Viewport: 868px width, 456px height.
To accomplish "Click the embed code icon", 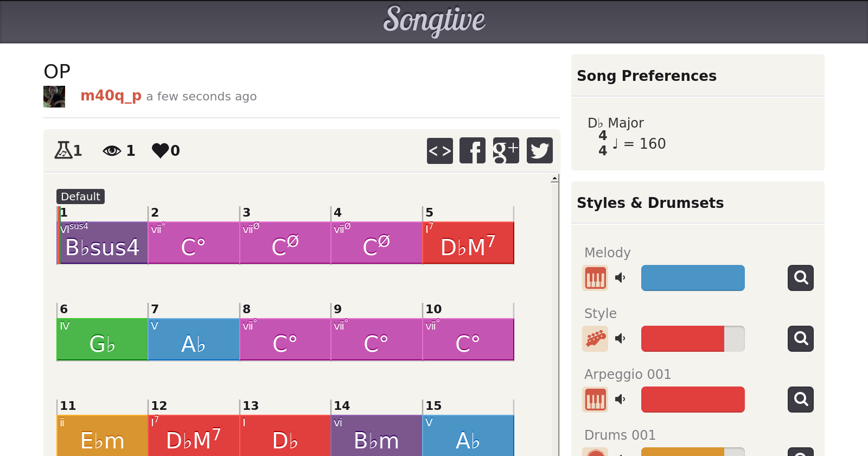I will pyautogui.click(x=439, y=150).
